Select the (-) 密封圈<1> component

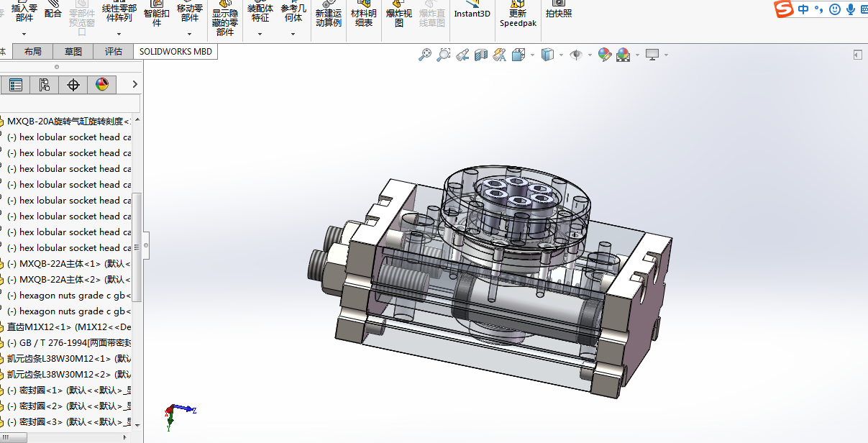69,390
